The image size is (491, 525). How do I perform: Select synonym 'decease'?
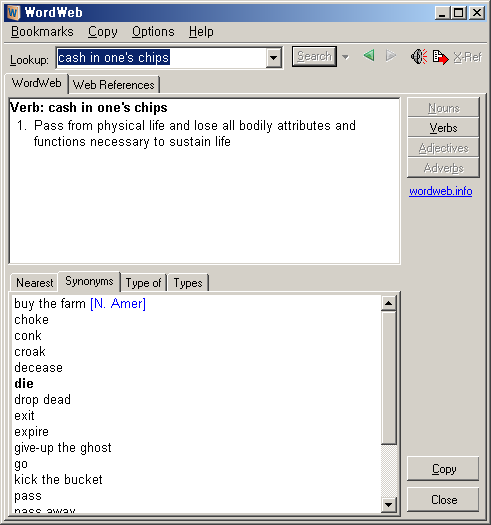[38, 368]
